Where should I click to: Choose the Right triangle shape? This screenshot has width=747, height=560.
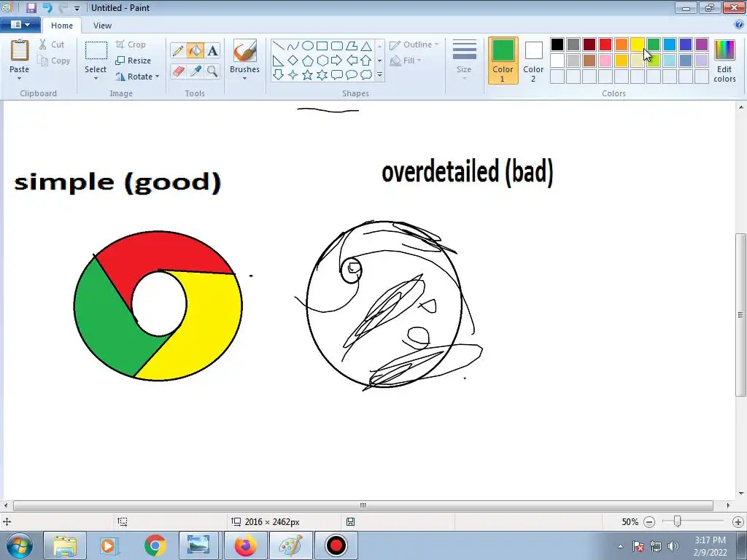[x=279, y=61]
